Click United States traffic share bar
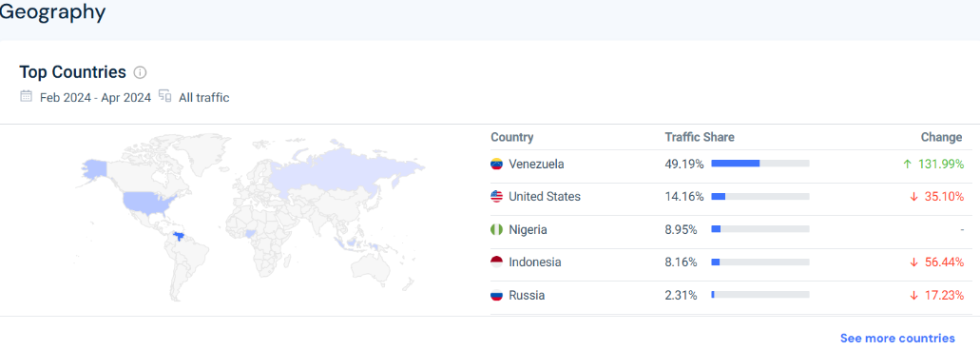980x350 pixels. point(760,196)
